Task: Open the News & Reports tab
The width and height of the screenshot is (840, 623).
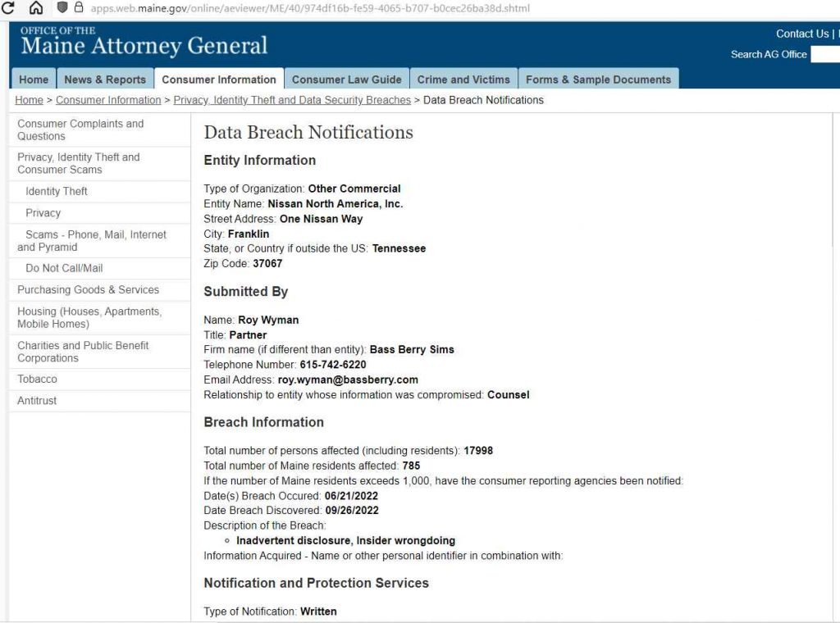Action: tap(105, 80)
